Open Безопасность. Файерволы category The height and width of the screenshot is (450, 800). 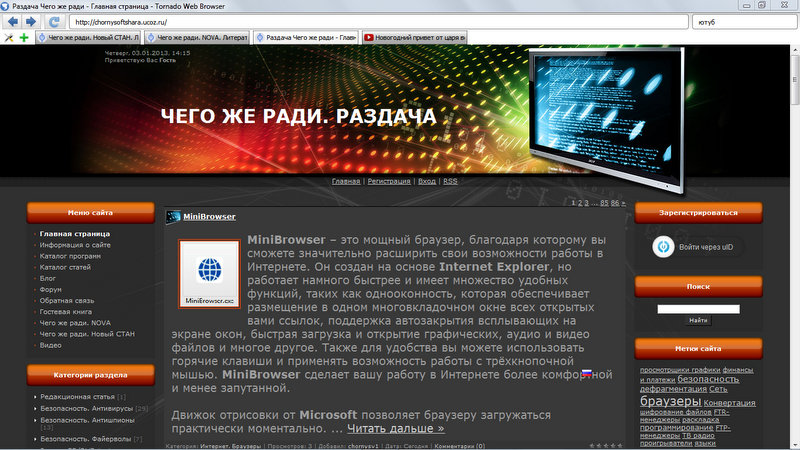click(x=86, y=439)
